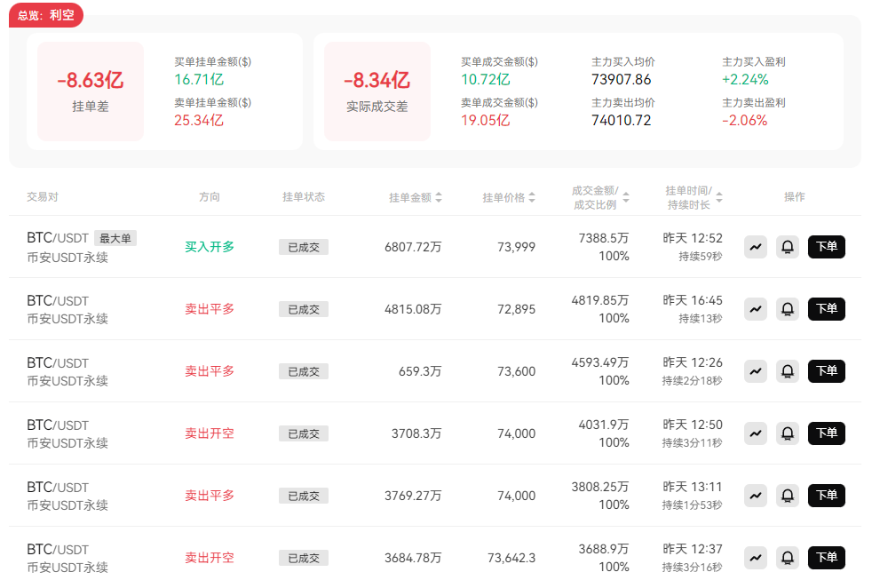Click 下单 on the 昨天 13:11 row
Image resolution: width=872 pixels, height=588 pixels.
[x=826, y=496]
